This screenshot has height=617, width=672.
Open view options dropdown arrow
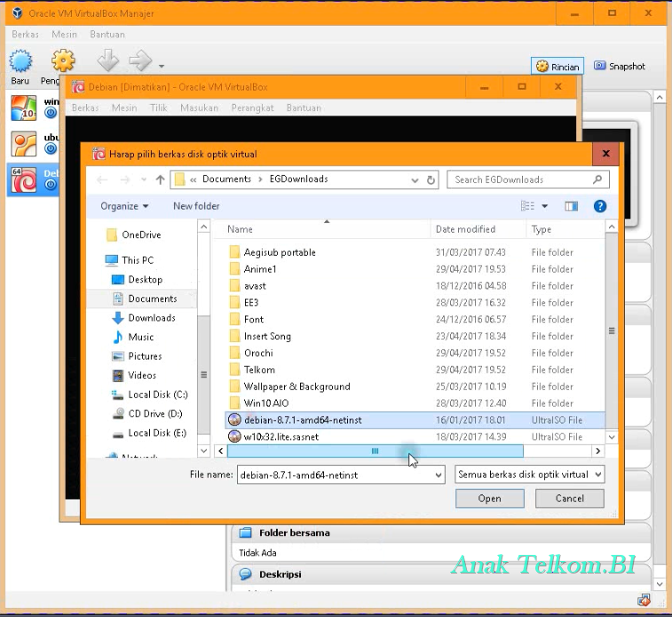(544, 206)
